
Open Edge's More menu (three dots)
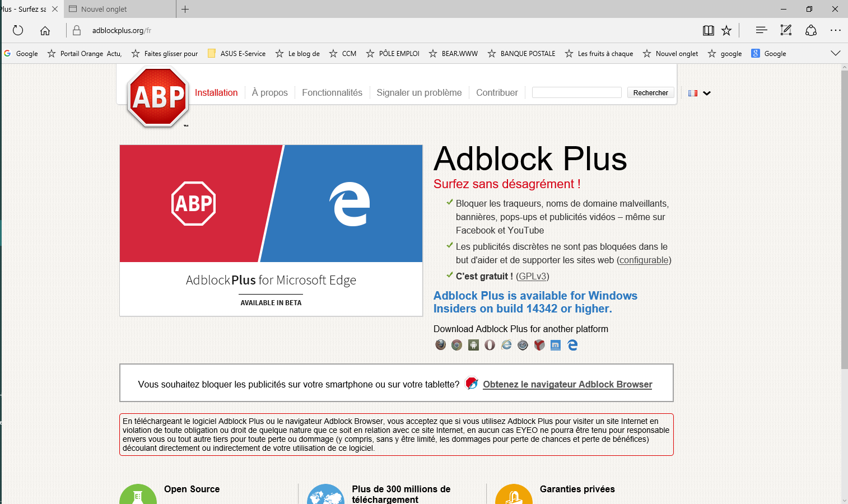click(836, 30)
